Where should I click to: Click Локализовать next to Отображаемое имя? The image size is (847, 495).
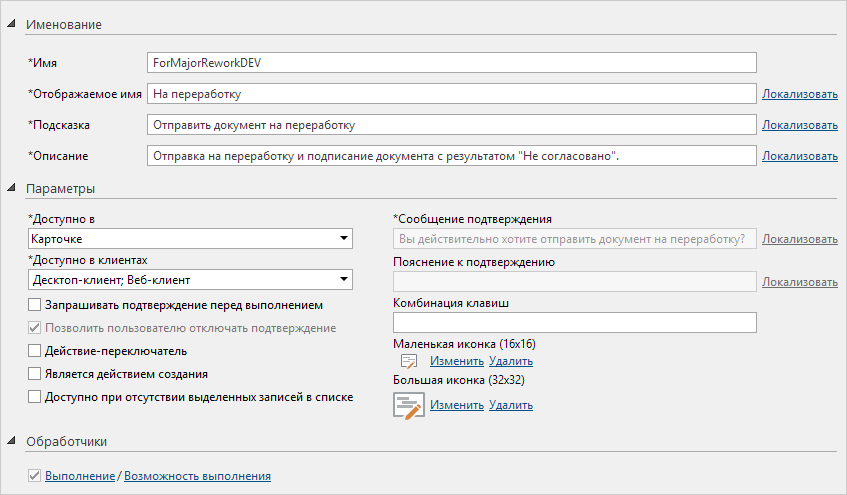pyautogui.click(x=799, y=94)
